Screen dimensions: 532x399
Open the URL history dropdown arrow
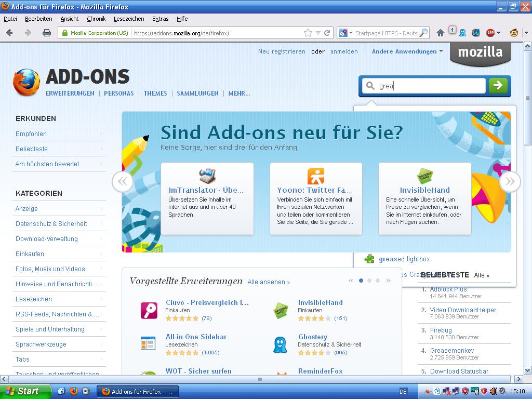coord(318,33)
